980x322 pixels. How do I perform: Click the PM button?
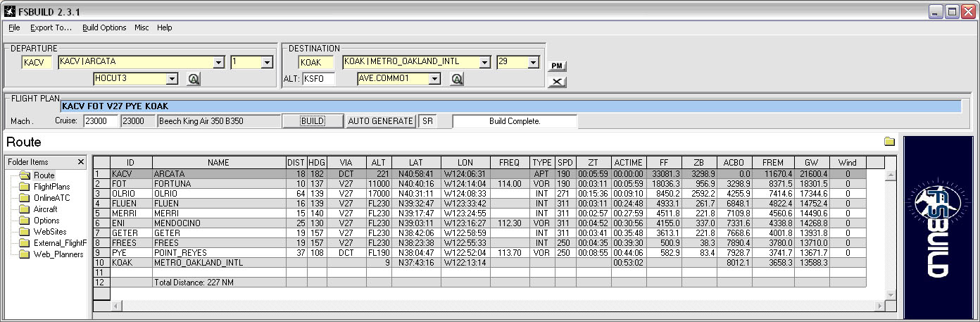pos(557,66)
